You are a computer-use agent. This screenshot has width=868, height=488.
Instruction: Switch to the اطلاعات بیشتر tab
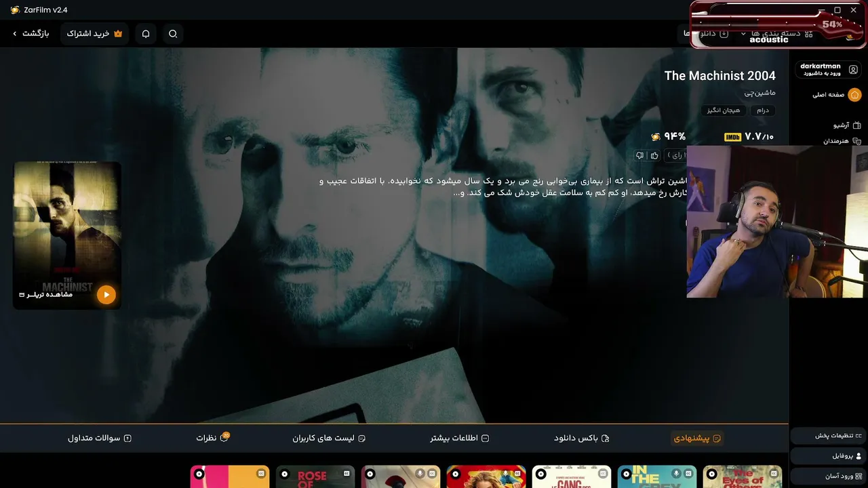[459, 439]
